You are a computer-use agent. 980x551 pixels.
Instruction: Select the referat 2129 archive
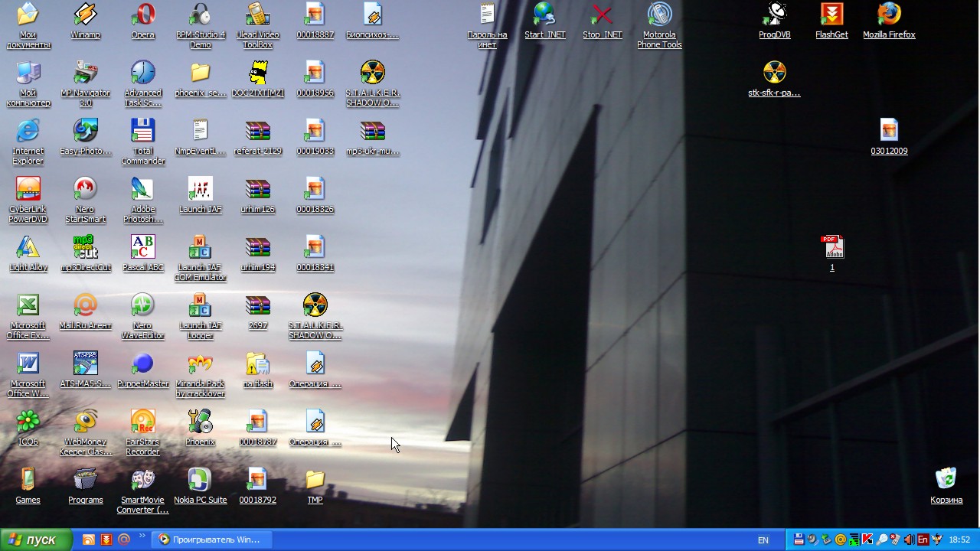(x=257, y=136)
